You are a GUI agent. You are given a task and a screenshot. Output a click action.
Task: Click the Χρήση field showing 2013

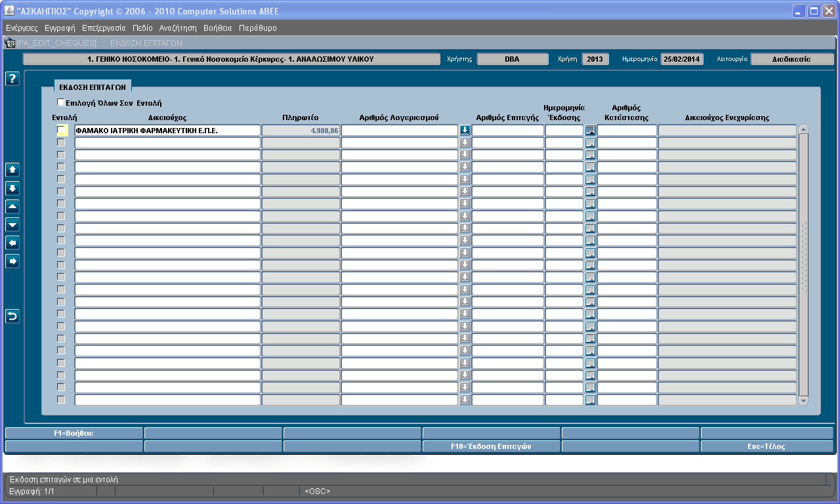click(x=595, y=59)
